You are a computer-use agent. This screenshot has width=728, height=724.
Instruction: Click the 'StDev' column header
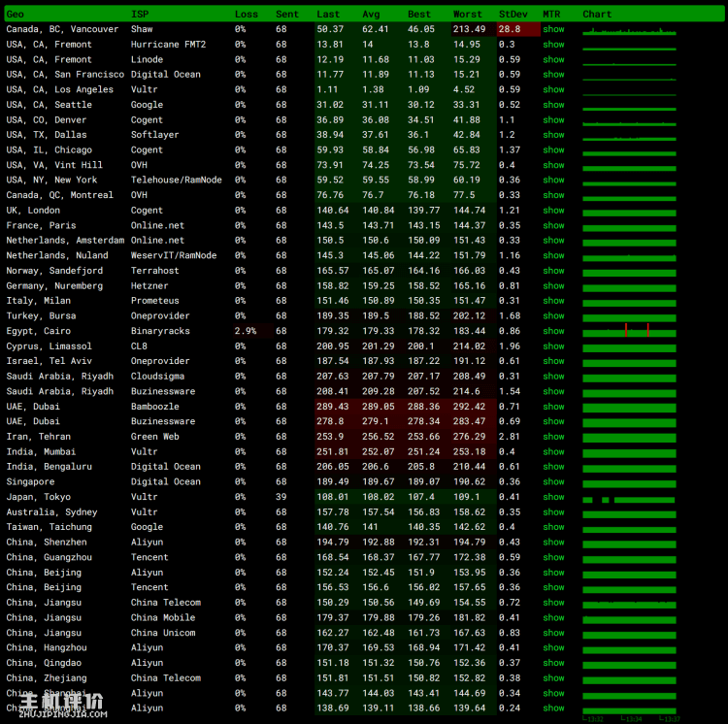point(513,15)
